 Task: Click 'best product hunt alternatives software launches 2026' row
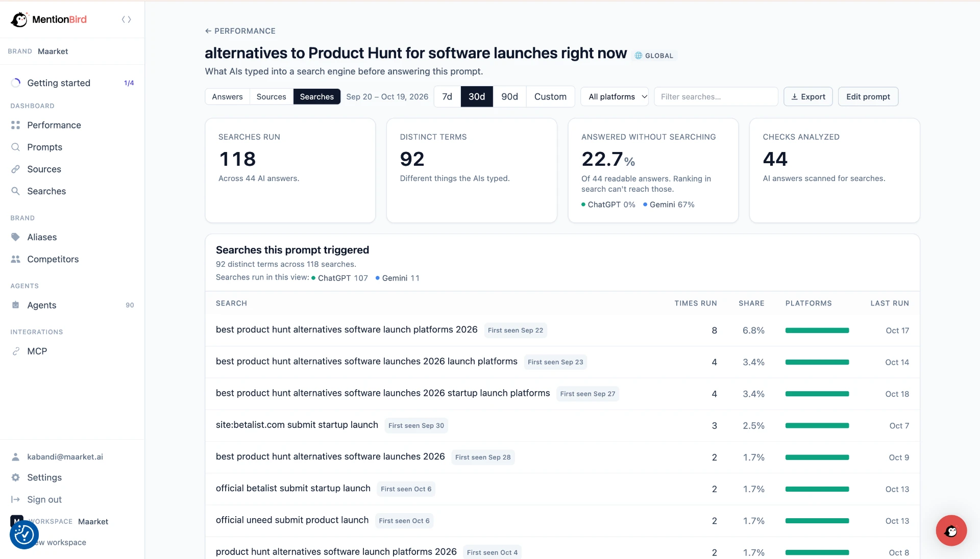562,457
